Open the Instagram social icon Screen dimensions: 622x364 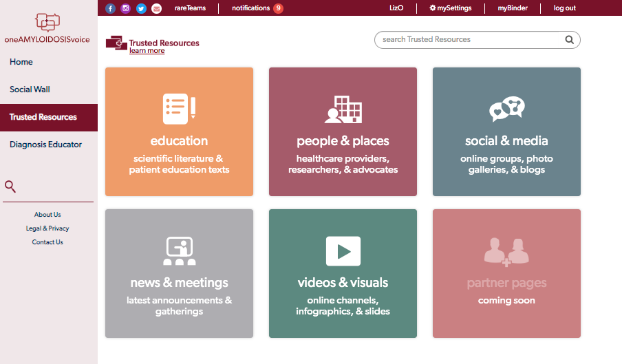point(125,8)
